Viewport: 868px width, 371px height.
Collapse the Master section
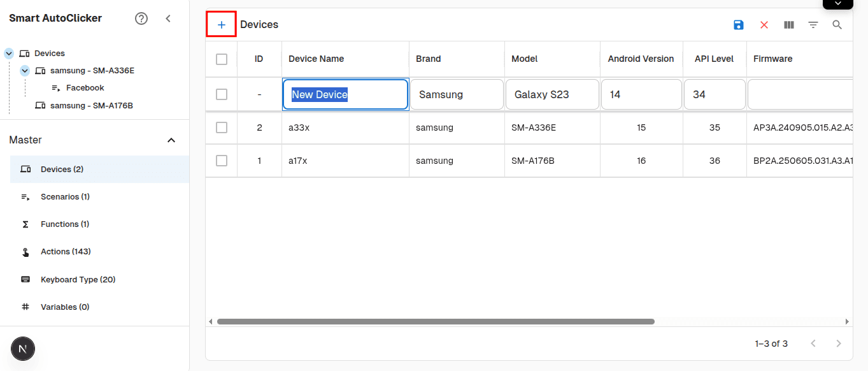click(x=171, y=140)
